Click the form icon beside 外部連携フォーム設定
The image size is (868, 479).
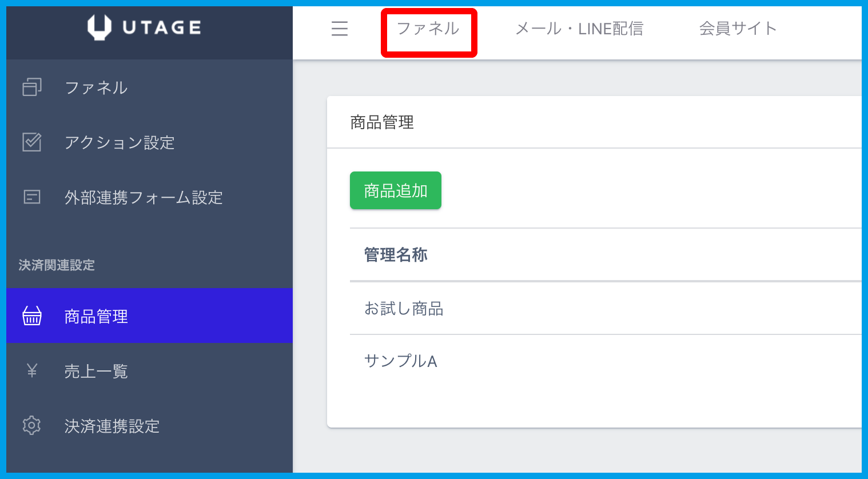[x=32, y=197]
